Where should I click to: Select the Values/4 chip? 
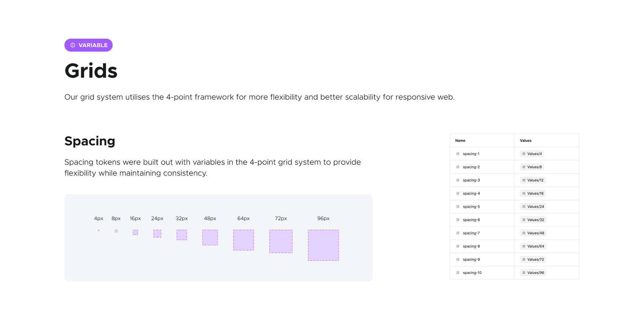pyautogui.click(x=532, y=154)
